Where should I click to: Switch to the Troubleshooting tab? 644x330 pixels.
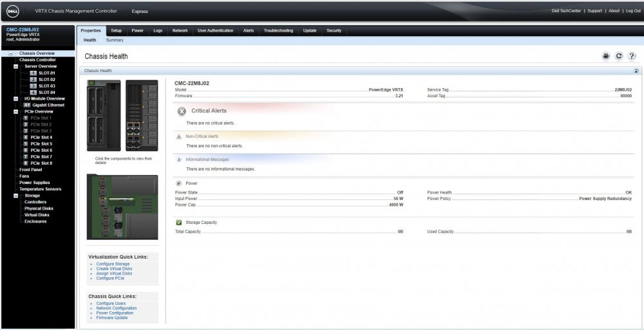coord(278,31)
